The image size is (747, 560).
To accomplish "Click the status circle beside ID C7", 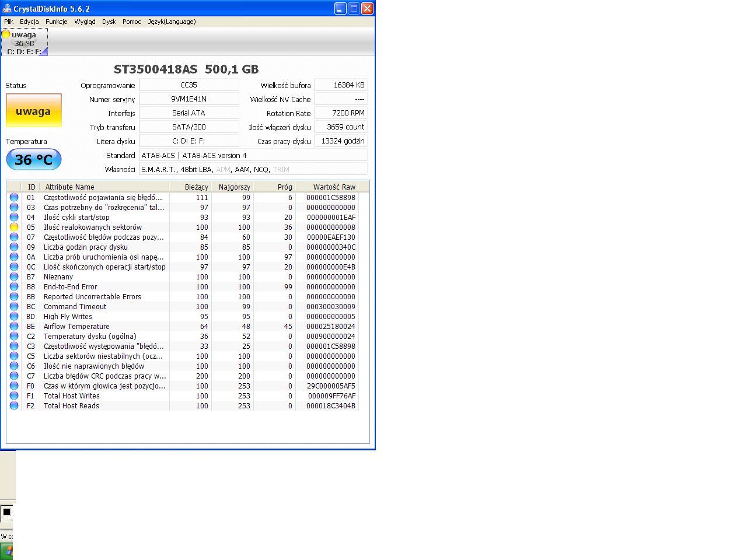I will pos(14,376).
